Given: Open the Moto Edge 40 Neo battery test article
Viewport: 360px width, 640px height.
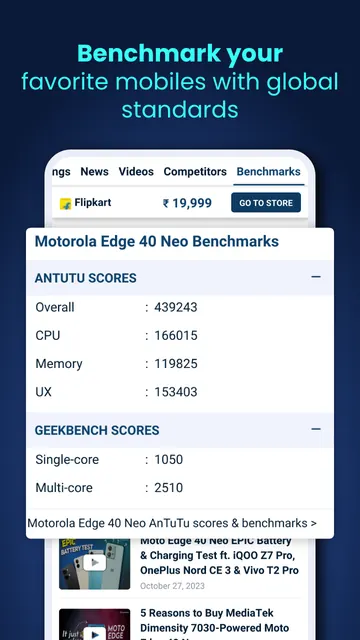Looking at the screenshot, I should pos(219,555).
